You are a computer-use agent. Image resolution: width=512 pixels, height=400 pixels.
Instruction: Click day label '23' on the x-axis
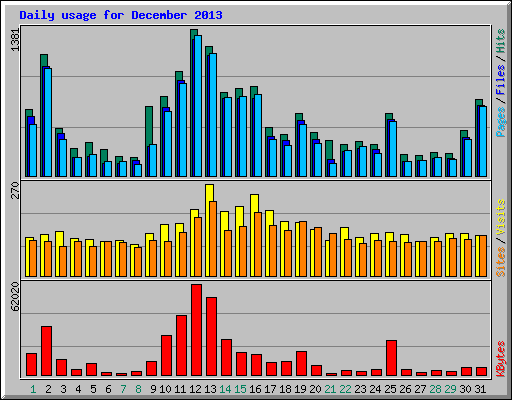click(x=360, y=389)
